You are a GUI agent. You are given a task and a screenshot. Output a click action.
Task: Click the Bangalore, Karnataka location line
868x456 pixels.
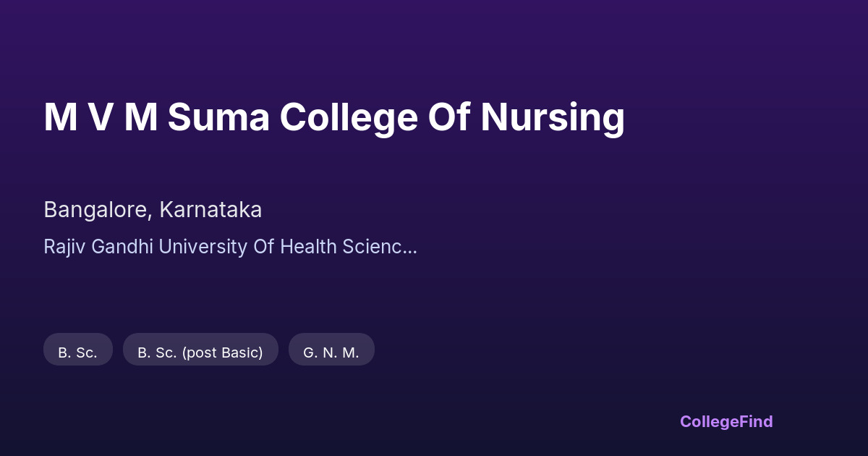(x=153, y=210)
